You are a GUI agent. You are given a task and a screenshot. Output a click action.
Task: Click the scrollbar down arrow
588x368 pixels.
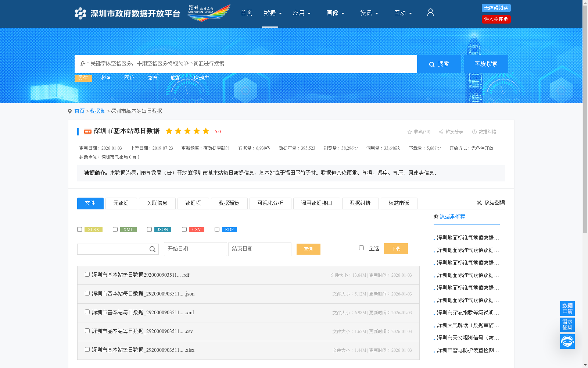tap(585, 365)
